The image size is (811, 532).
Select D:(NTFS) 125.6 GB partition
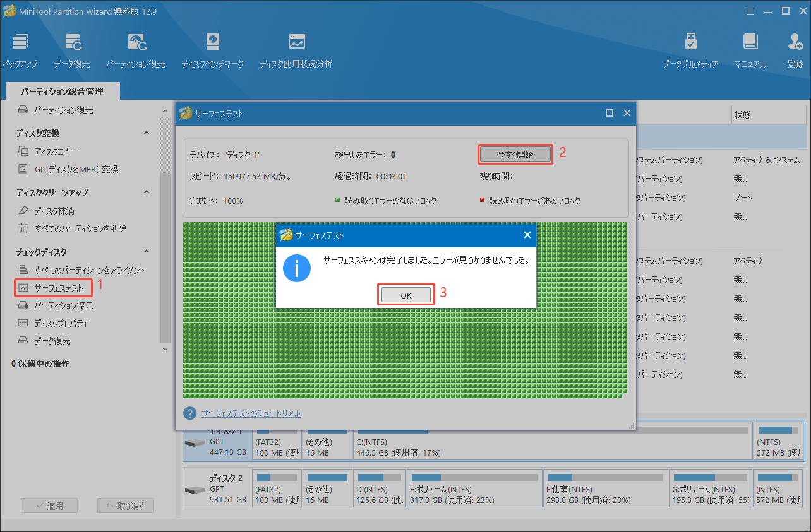[x=378, y=487]
